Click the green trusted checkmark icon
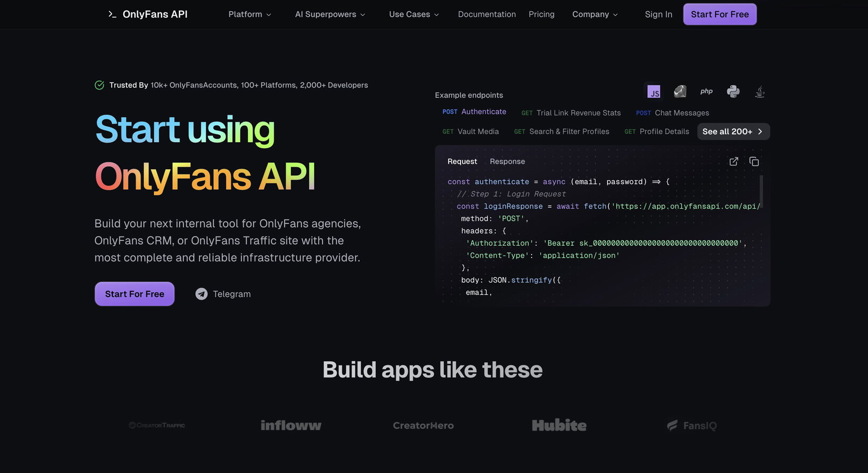Screen dimensions: 868x473 pyautogui.click(x=99, y=85)
